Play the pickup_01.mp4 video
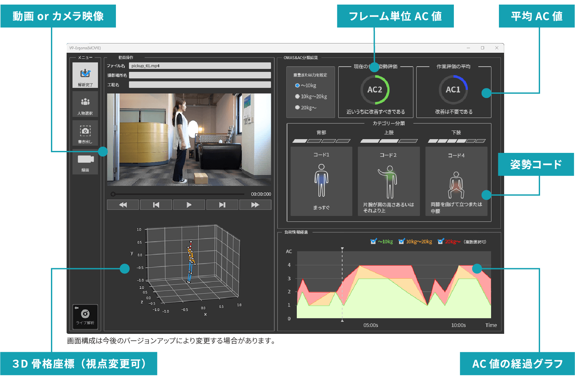The image size is (575, 392). [189, 205]
